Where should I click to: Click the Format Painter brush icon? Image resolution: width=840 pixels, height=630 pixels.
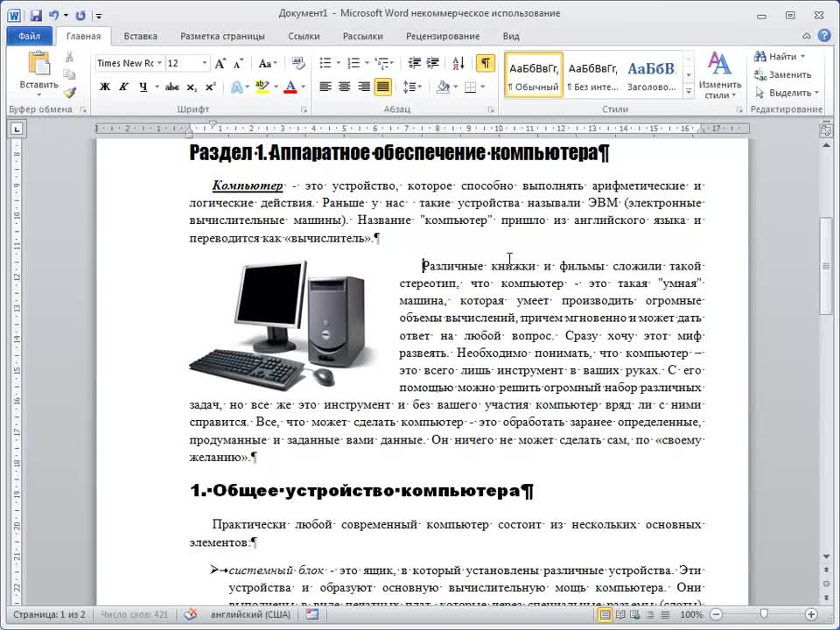click(70, 92)
